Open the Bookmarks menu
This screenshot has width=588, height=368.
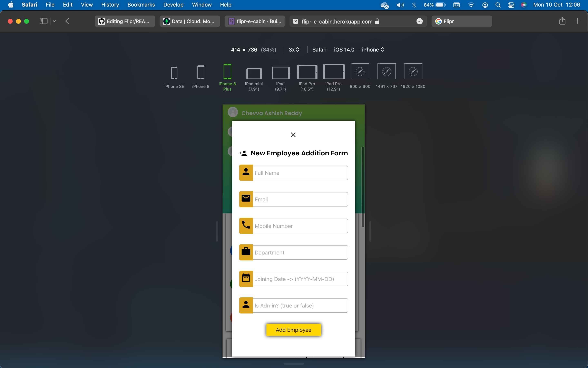[141, 5]
